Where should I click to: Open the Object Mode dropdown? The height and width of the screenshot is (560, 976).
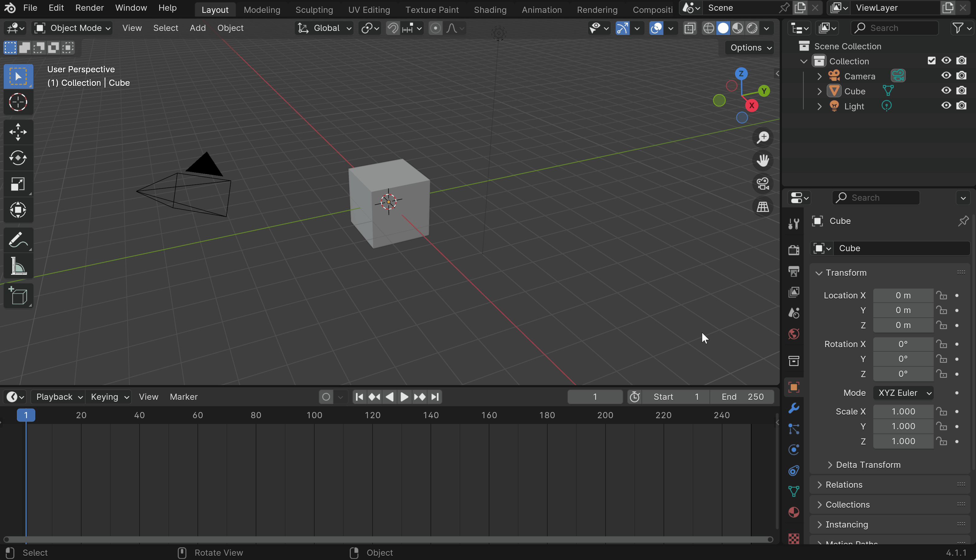[x=72, y=28]
